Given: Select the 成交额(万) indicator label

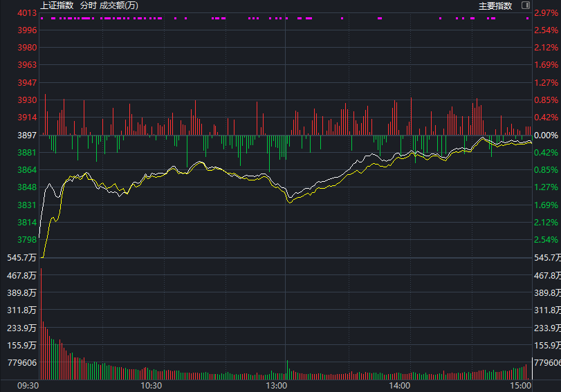Looking at the screenshot, I should click(x=118, y=6).
